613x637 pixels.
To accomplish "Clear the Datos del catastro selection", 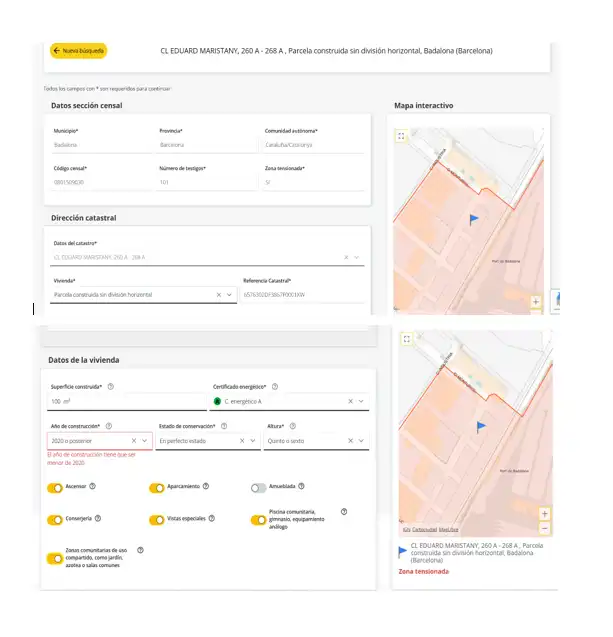I will pyautogui.click(x=346, y=257).
